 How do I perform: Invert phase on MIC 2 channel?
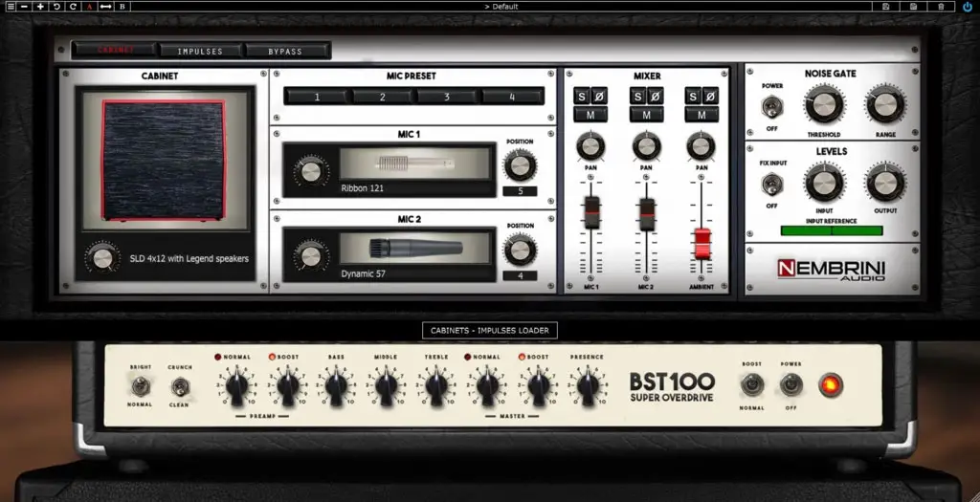655,97
